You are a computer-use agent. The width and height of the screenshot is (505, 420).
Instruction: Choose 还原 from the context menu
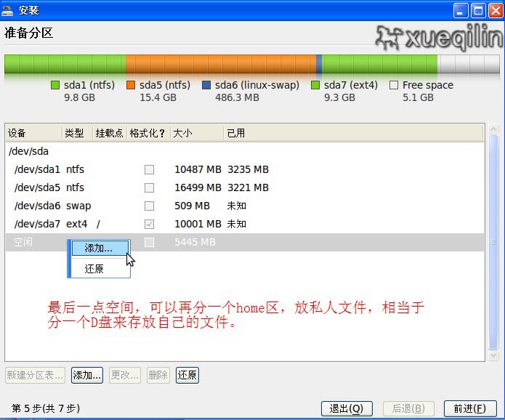[100, 269]
